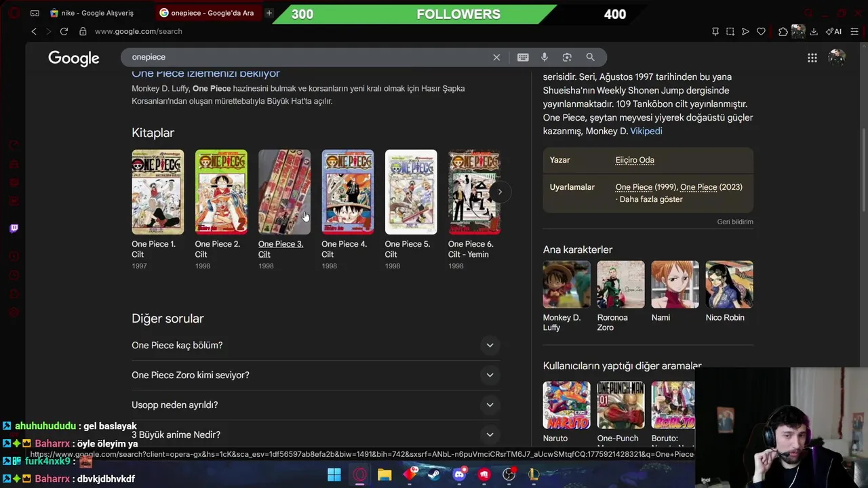
Task: Open the Naruto related search card
Action: tap(566, 412)
